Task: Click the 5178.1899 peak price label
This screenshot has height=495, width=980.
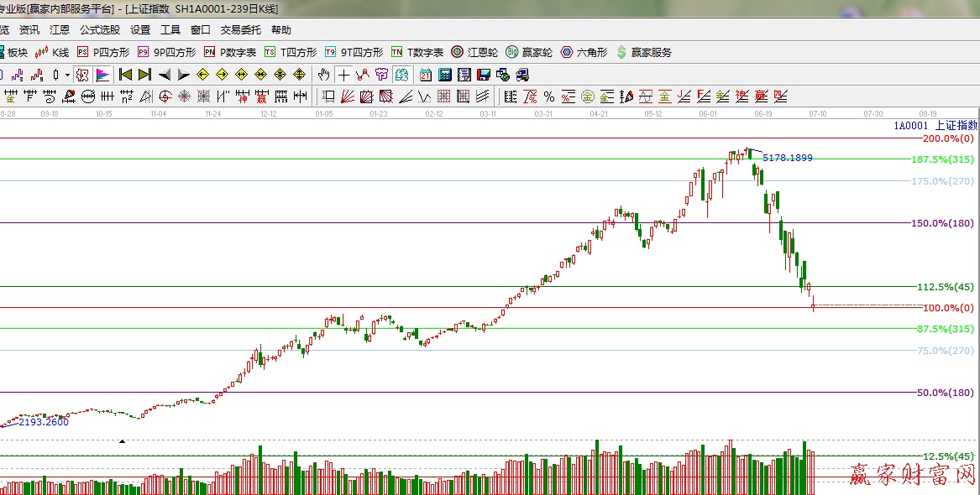Action: point(787,158)
